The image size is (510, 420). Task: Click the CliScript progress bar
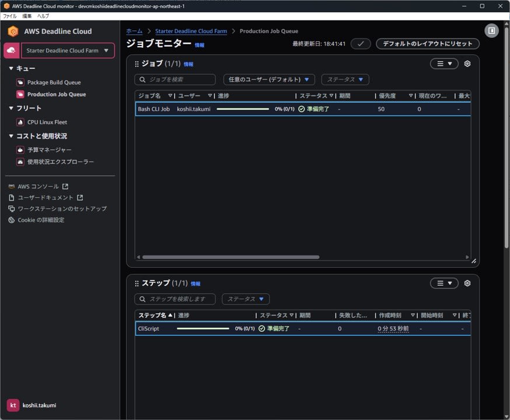coord(203,328)
